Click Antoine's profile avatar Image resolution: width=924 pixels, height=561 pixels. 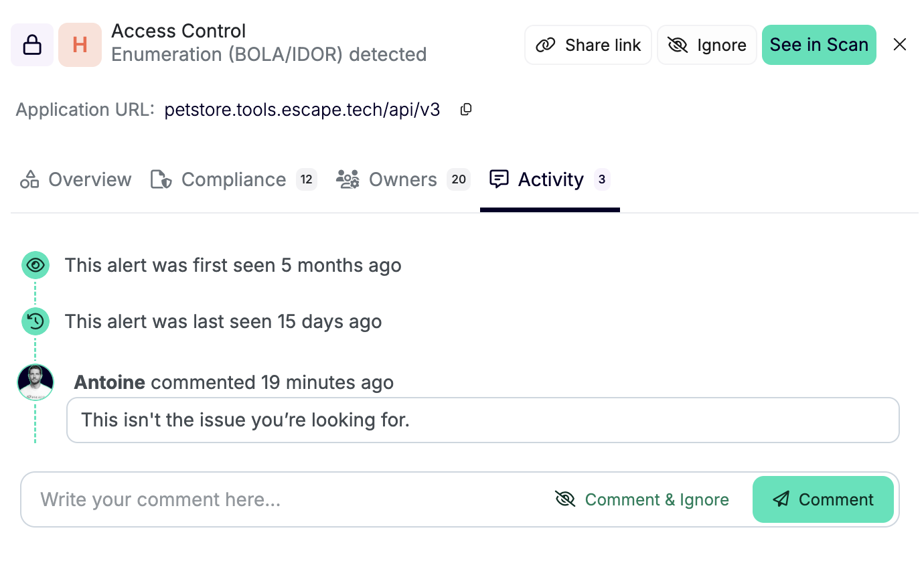[x=35, y=382]
